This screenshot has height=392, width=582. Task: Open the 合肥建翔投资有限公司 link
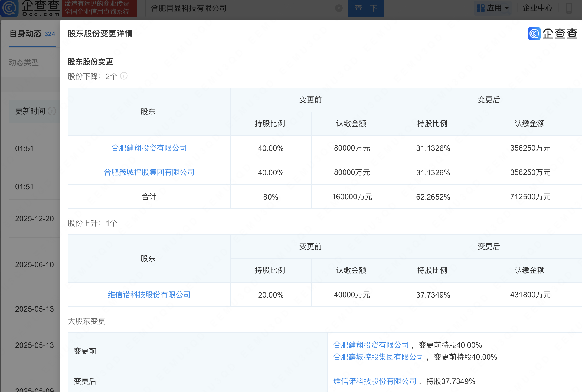click(x=149, y=148)
